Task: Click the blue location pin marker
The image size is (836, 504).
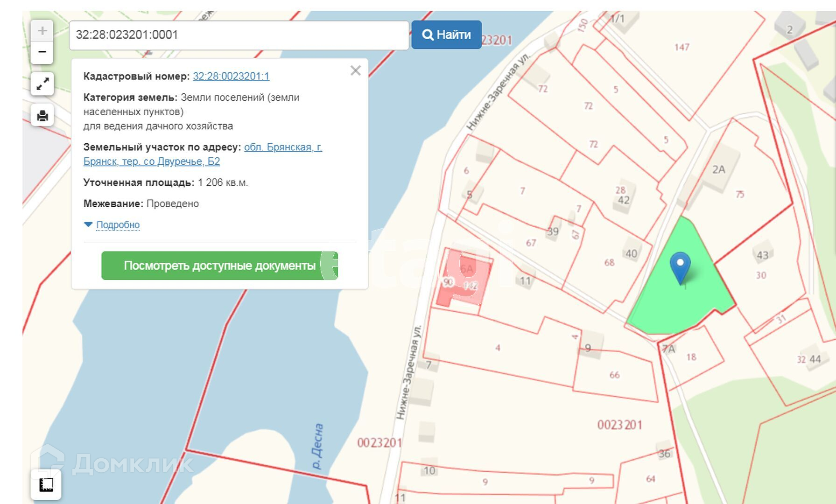Action: pos(680,265)
